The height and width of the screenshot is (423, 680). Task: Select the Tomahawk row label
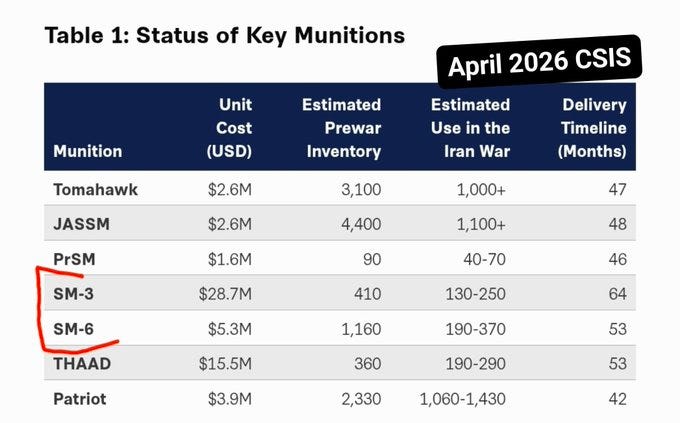point(95,190)
